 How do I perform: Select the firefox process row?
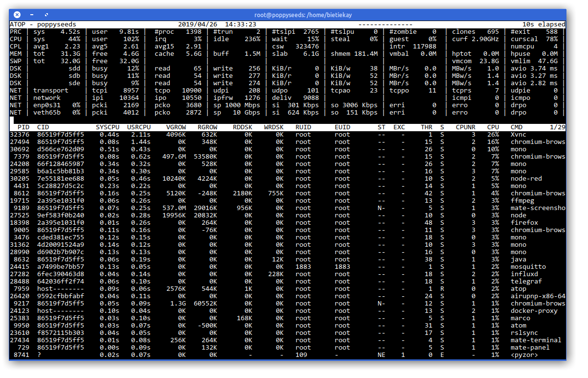coord(288,223)
